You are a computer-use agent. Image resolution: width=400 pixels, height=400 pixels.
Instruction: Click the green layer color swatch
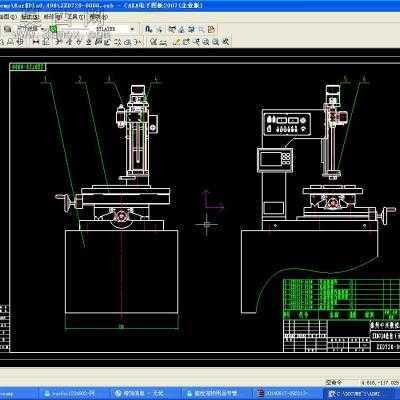click(53, 29)
